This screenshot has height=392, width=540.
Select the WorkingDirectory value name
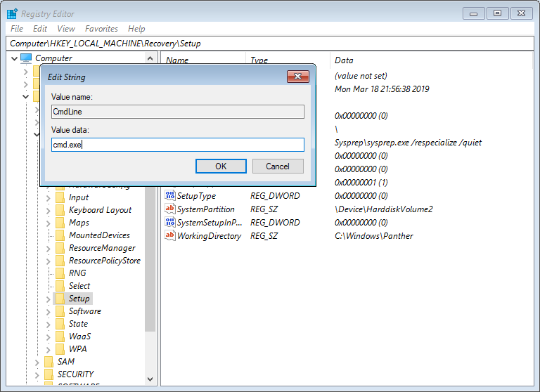(x=209, y=236)
